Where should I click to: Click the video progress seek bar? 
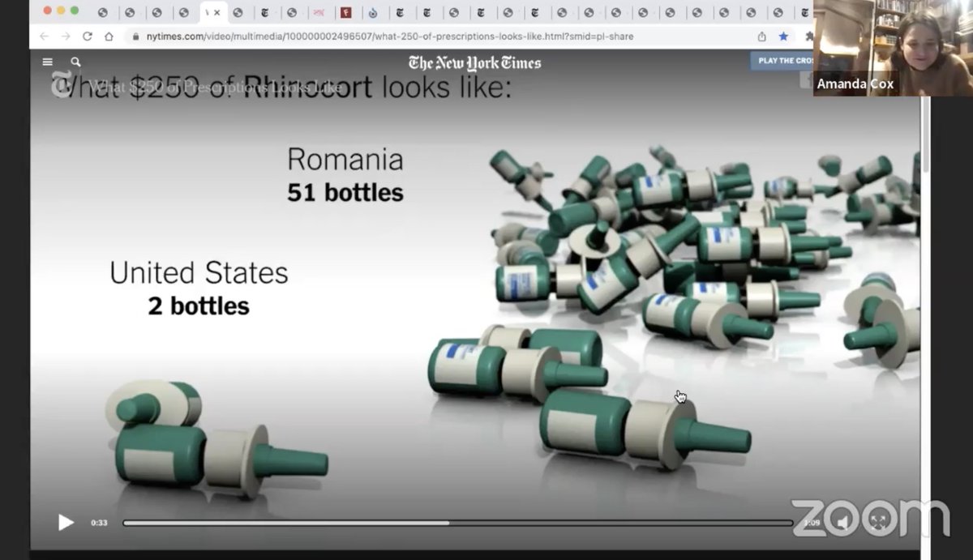coord(457,523)
